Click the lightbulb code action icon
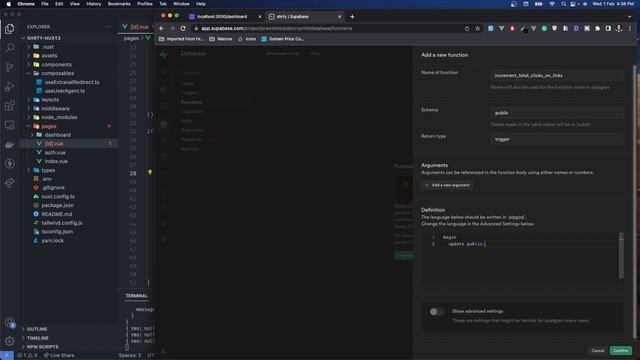The width and height of the screenshot is (640, 360). [x=150, y=173]
